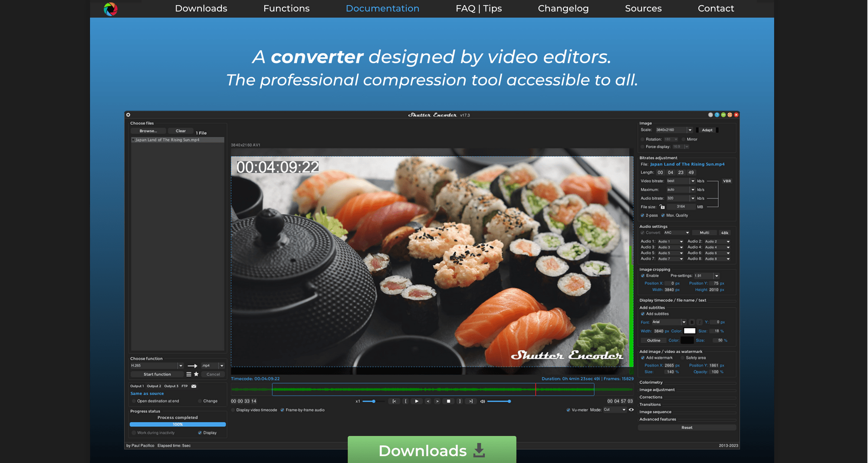868x463 pixels.
Task: Enable Open destination at end
Action: pos(134,401)
